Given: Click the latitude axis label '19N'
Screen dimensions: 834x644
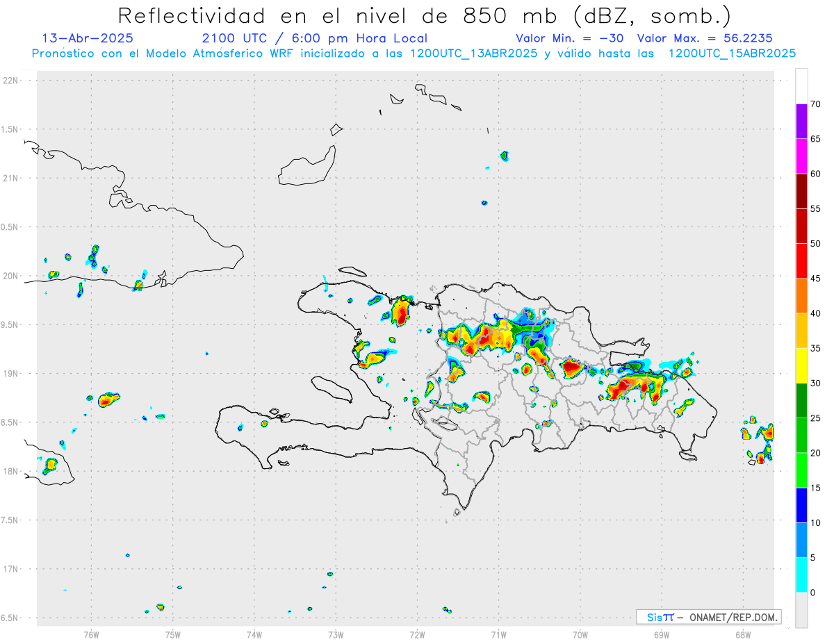Looking at the screenshot, I should click(x=10, y=374).
